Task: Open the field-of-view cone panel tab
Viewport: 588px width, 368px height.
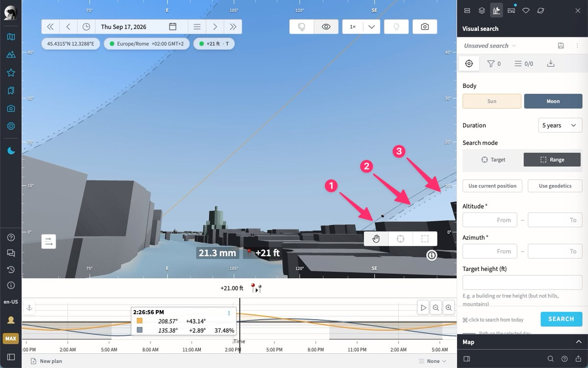Action: tap(526, 10)
